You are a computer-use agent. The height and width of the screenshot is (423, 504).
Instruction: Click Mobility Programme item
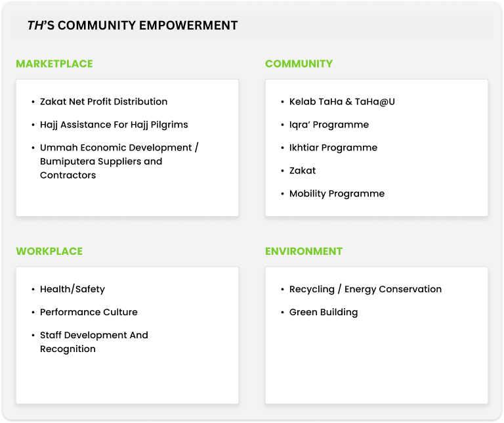pyautogui.click(x=337, y=194)
